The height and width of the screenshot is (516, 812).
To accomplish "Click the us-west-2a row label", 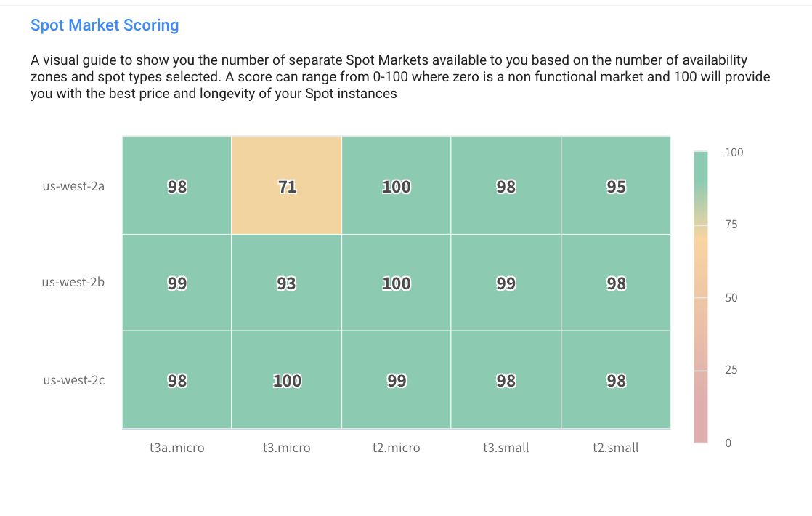I will coord(73,186).
